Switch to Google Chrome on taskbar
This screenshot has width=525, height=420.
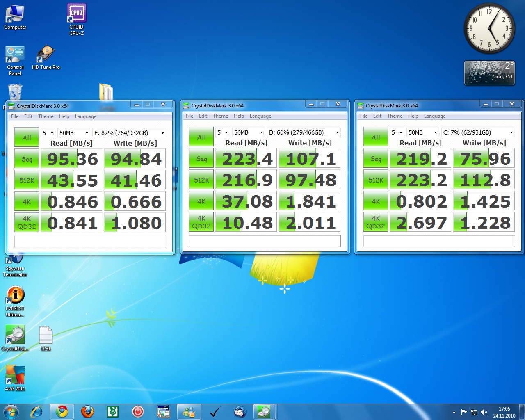(x=62, y=411)
